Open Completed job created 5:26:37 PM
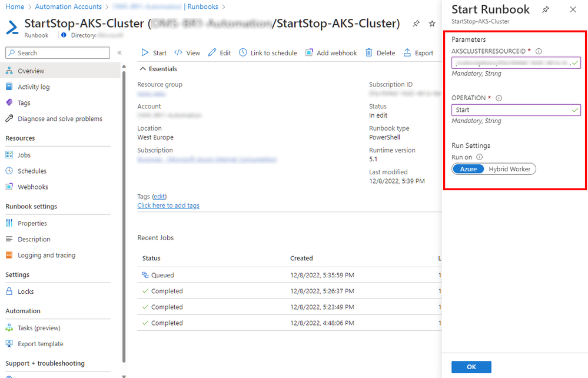Viewport: 588px width, 378px height. coord(289,291)
